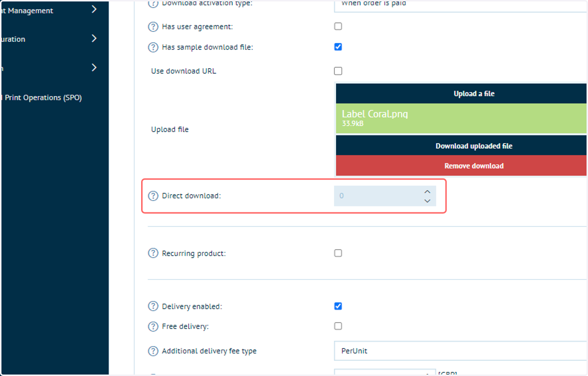The width and height of the screenshot is (588, 376).
Task: Click the Use download URL label
Action: click(184, 71)
